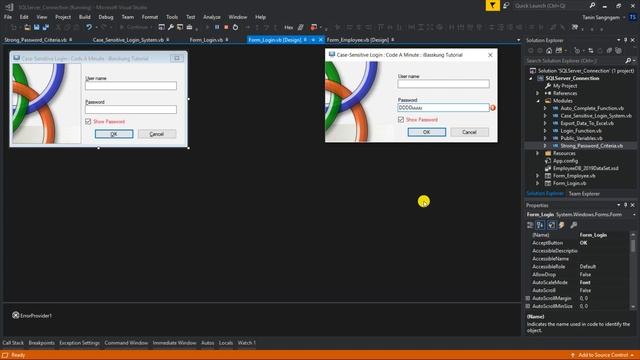640x360 pixels.
Task: Open the Debug menu
Action: (106, 17)
